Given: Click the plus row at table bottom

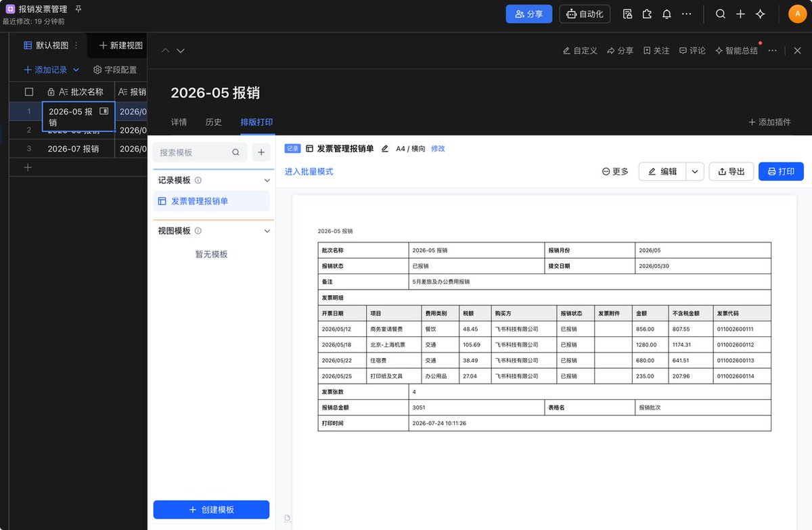Looking at the screenshot, I should [x=28, y=167].
